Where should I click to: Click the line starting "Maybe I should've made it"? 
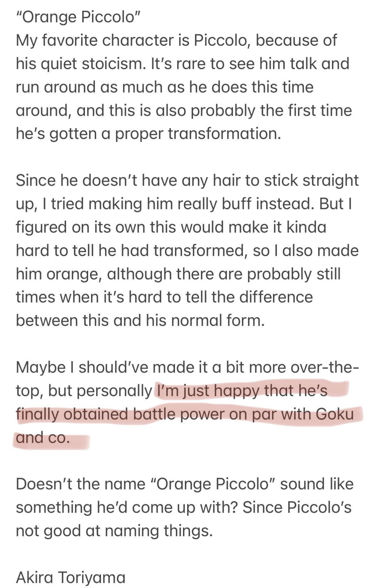[187, 367]
